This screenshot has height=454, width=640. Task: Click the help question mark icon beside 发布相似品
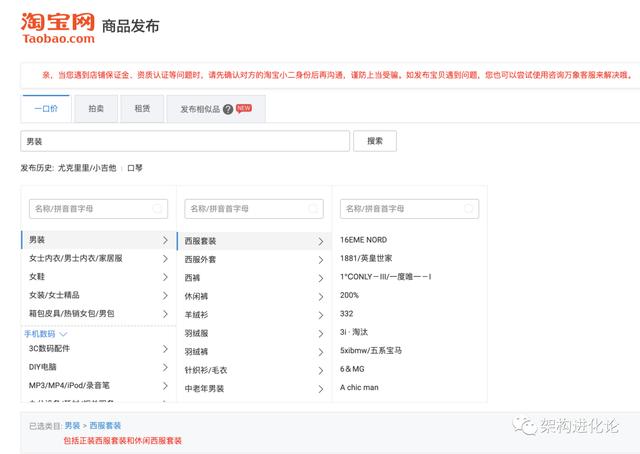pyautogui.click(x=228, y=109)
